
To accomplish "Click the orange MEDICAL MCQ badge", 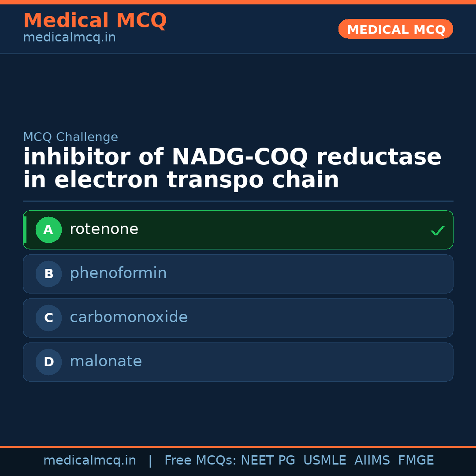I will [x=396, y=30].
